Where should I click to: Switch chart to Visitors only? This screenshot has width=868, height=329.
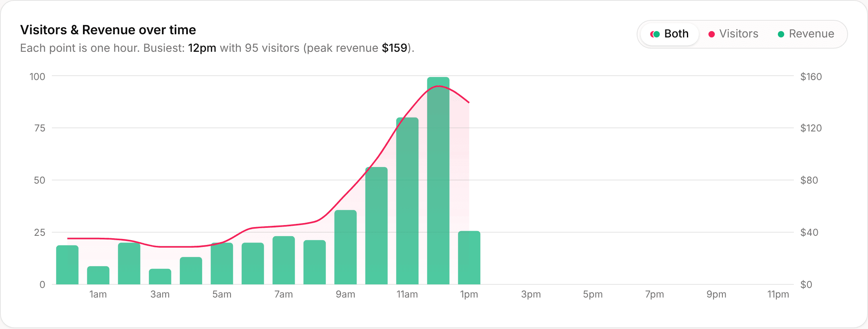pyautogui.click(x=733, y=34)
